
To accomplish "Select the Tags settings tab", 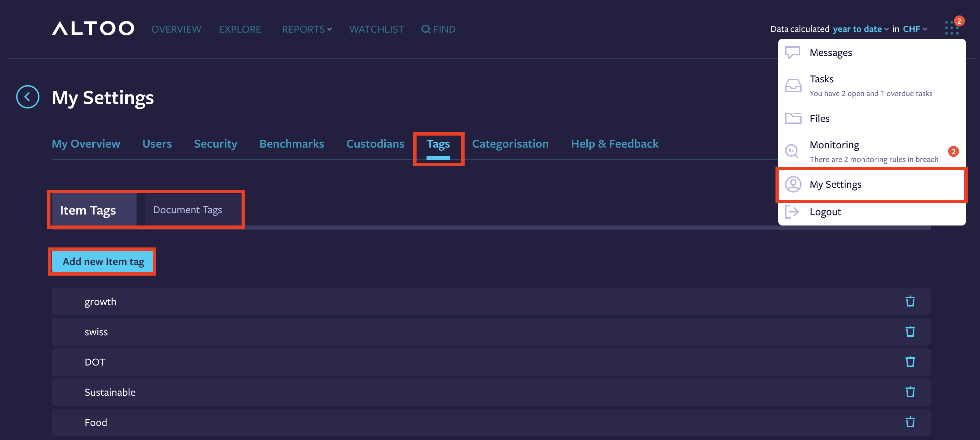I will coord(438,144).
